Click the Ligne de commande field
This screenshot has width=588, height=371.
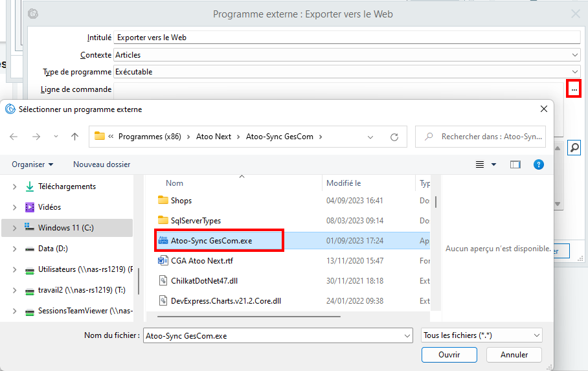coord(339,89)
